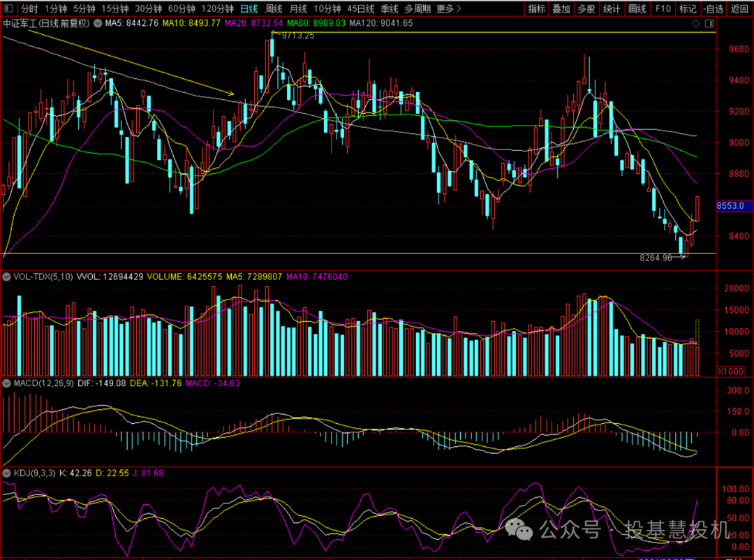Click the diamond icon in chart header
The height and width of the screenshot is (560, 754).
(696, 24)
